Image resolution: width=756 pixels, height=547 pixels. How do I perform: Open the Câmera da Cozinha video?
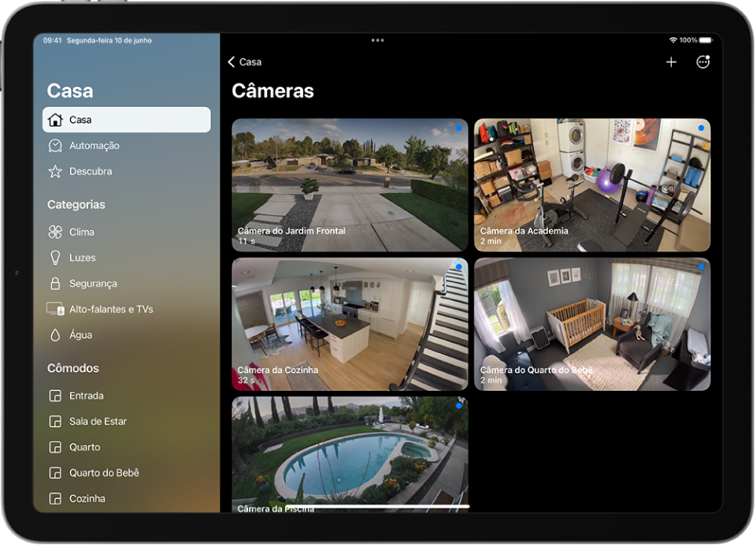pos(349,324)
